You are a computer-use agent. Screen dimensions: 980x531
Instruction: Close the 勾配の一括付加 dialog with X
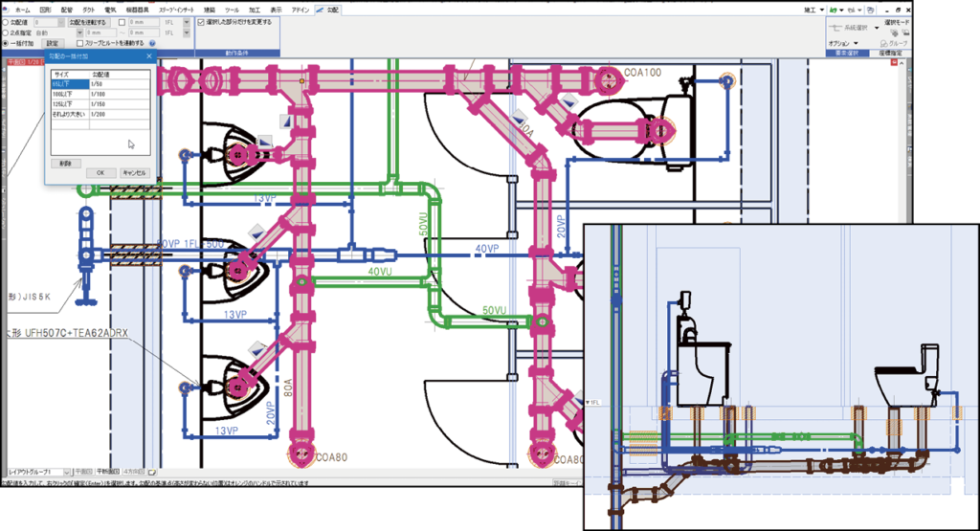coord(148,57)
